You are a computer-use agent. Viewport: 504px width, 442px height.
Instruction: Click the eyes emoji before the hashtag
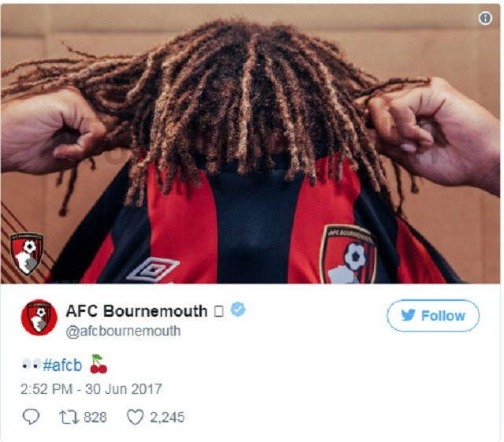click(x=31, y=365)
